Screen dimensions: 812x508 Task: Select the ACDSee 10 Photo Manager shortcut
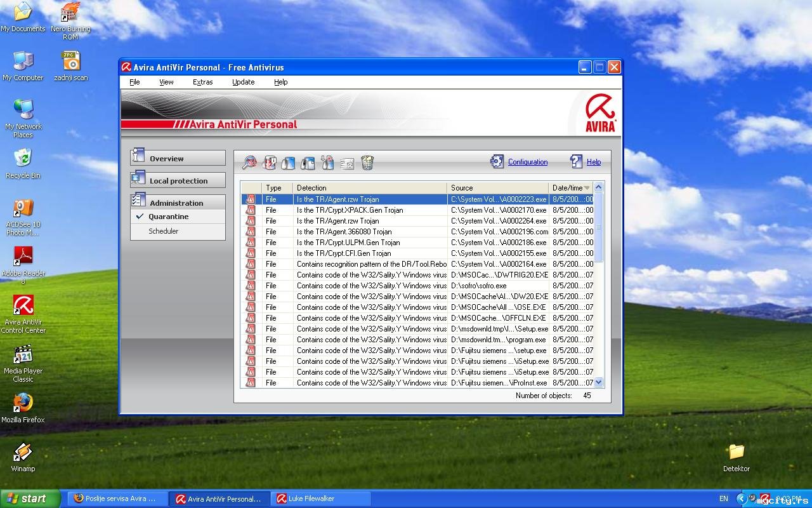[23, 217]
